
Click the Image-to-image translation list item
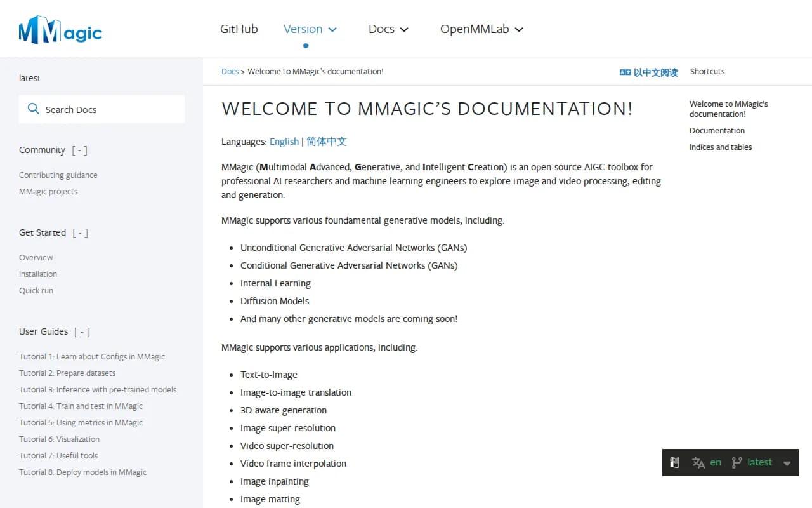296,392
